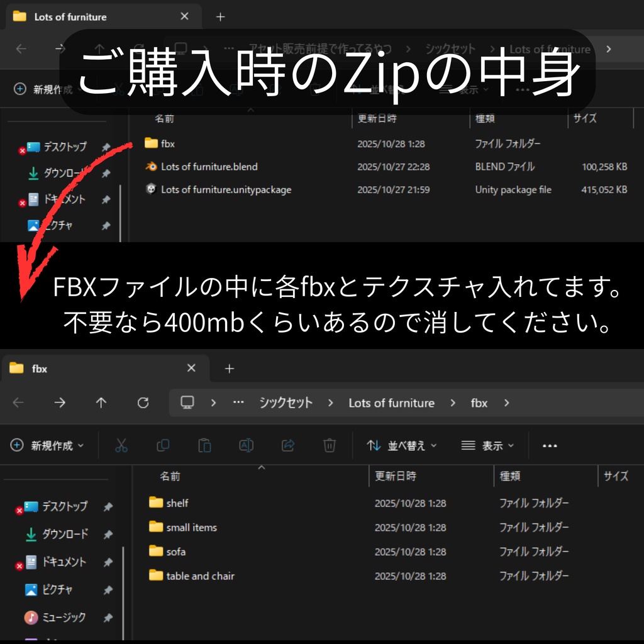The image size is (644, 644).
Task: Close the Lots of furniture tab
Action: 184,16
